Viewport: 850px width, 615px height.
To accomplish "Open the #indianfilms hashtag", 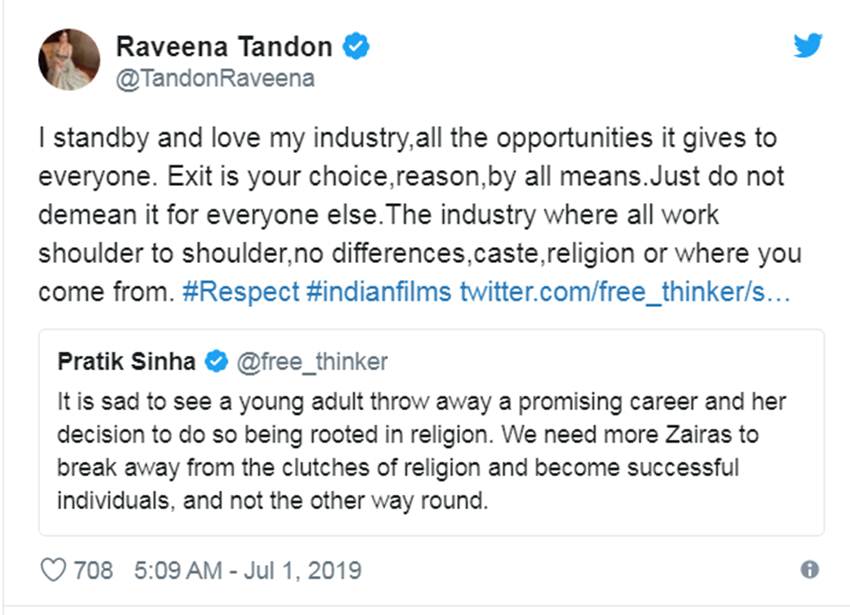I will click(379, 292).
